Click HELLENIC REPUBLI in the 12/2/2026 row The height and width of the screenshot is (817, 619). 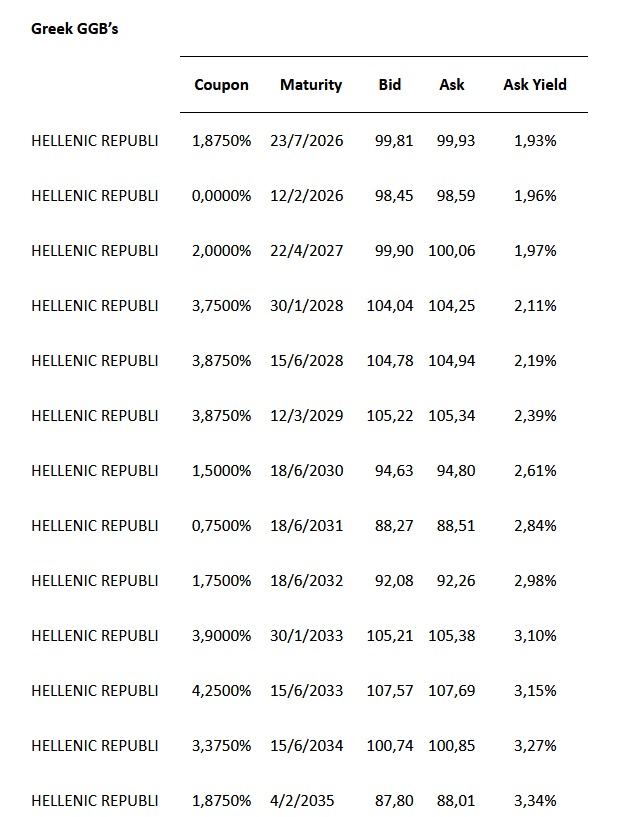point(95,196)
